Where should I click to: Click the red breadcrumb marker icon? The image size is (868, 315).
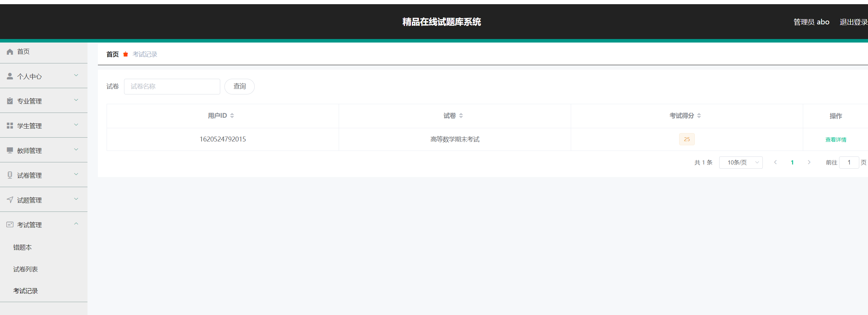click(x=125, y=54)
